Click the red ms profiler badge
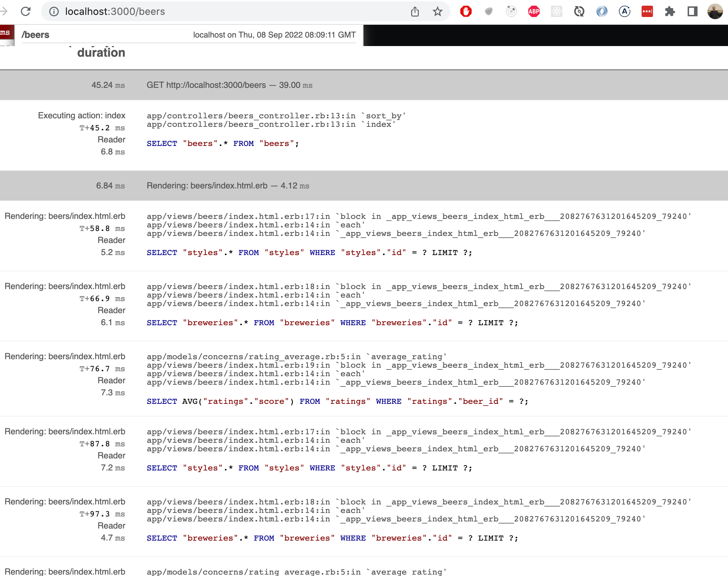 coord(7,33)
